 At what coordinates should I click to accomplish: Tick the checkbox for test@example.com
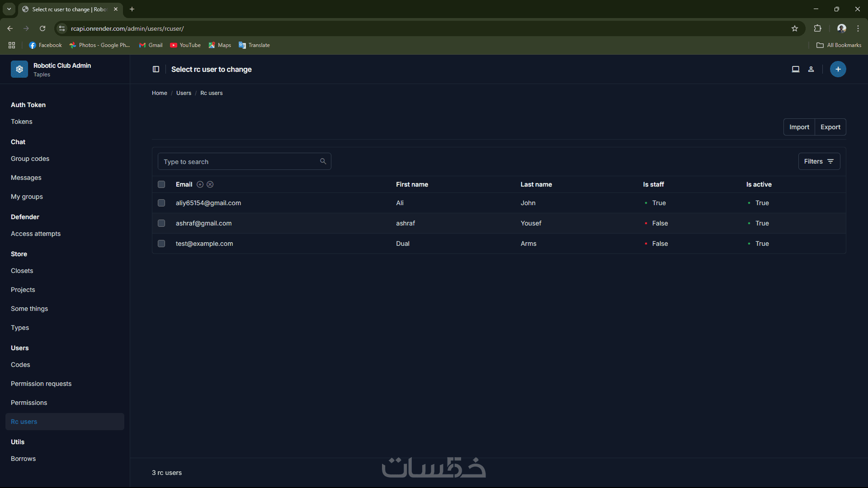(x=161, y=244)
